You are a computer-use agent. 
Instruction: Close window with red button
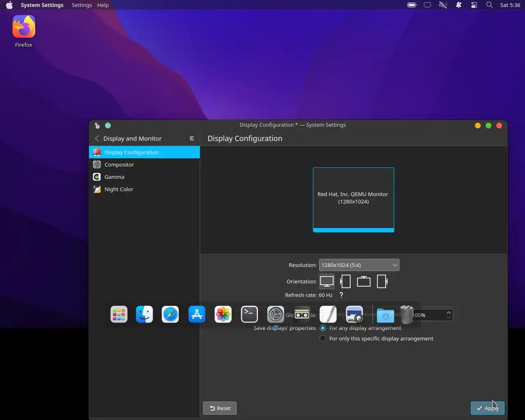[x=499, y=126]
